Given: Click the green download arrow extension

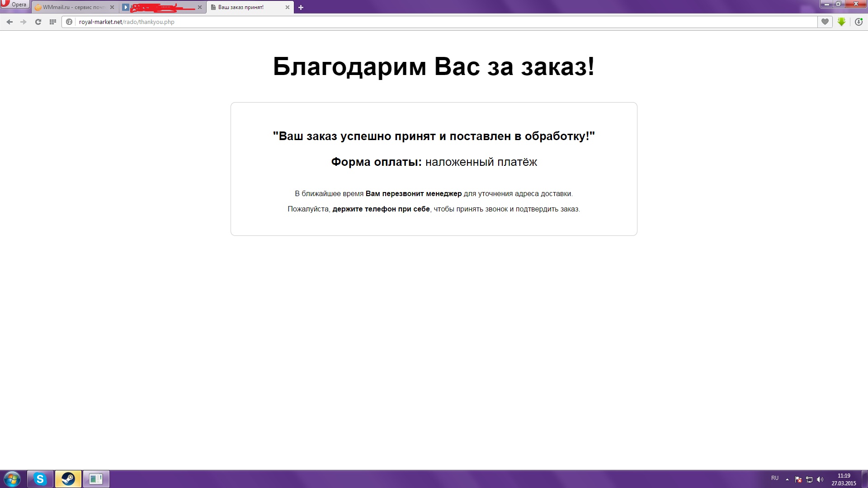Looking at the screenshot, I should [841, 22].
